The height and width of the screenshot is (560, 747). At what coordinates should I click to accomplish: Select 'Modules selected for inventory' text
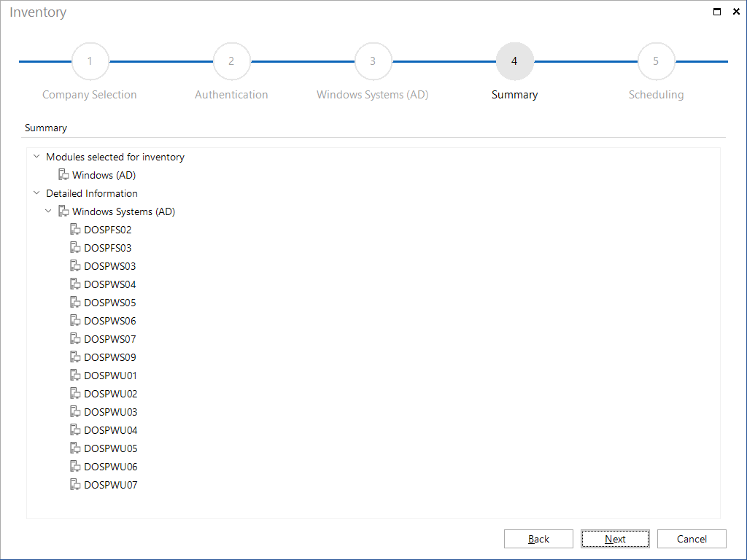coord(115,157)
